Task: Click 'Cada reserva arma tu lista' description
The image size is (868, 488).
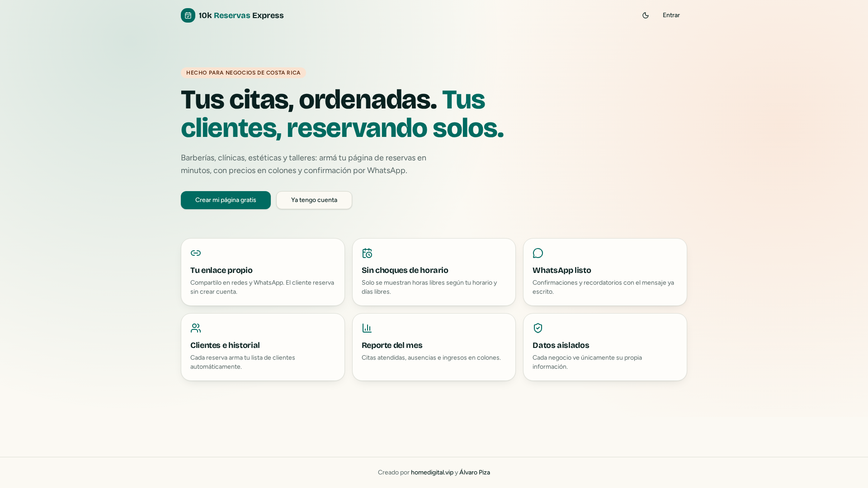Action: point(243,362)
